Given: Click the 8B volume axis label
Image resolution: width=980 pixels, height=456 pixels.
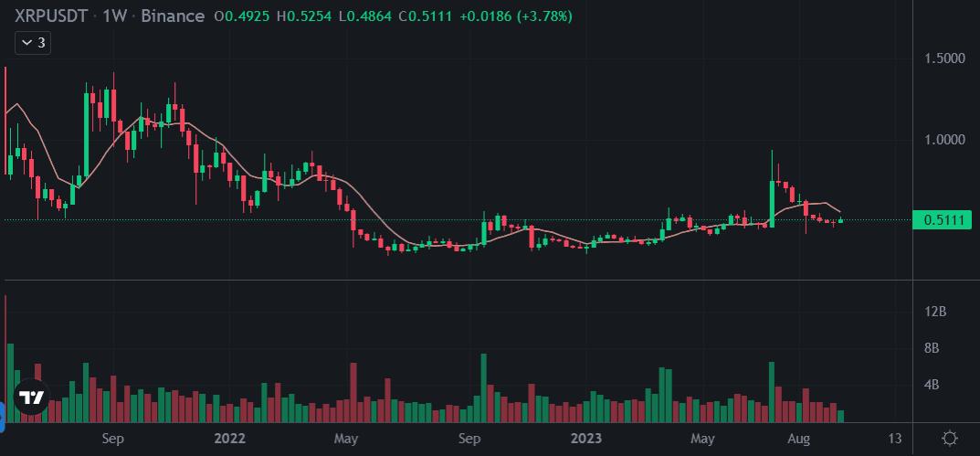Looking at the screenshot, I should [933, 348].
